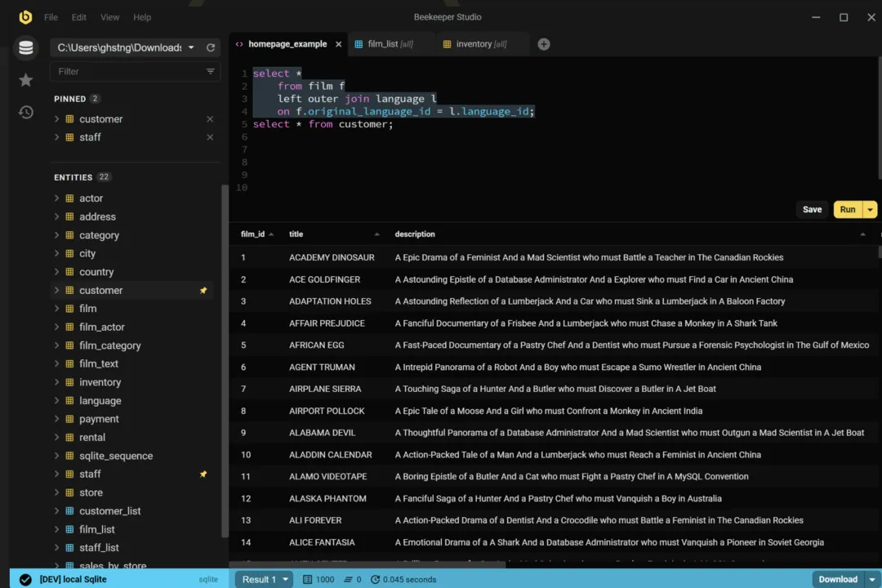Open the database tables sidebar icon
The width and height of the screenshot is (882, 588).
(x=25, y=47)
